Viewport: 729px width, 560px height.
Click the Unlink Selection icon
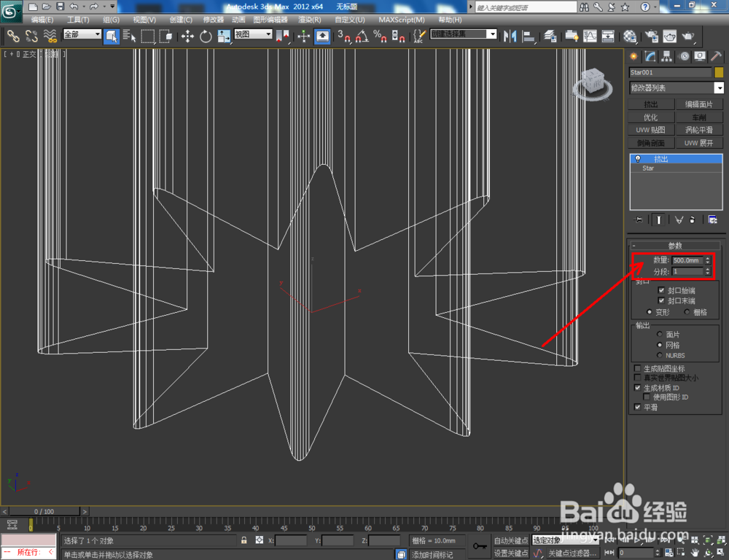31,36
